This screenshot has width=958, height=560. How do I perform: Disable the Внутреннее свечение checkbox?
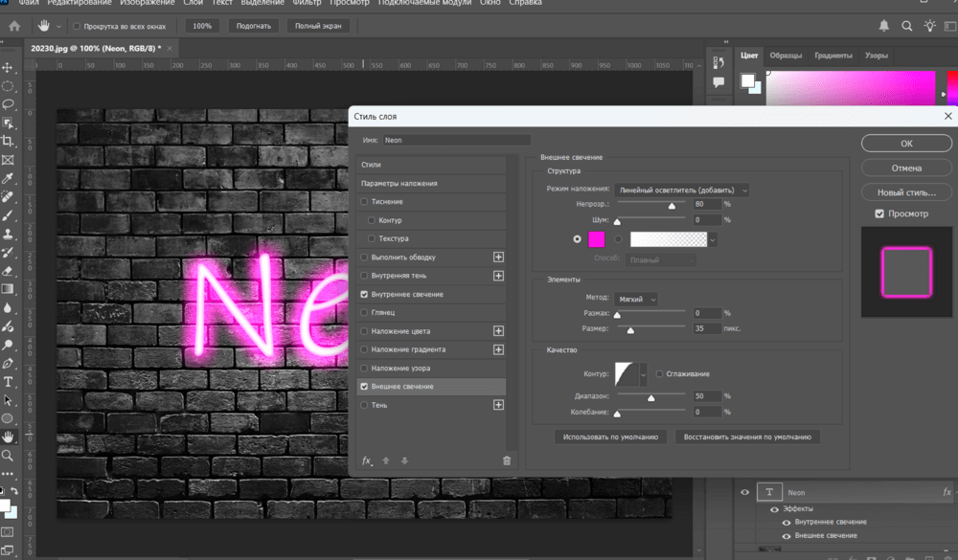coord(364,294)
